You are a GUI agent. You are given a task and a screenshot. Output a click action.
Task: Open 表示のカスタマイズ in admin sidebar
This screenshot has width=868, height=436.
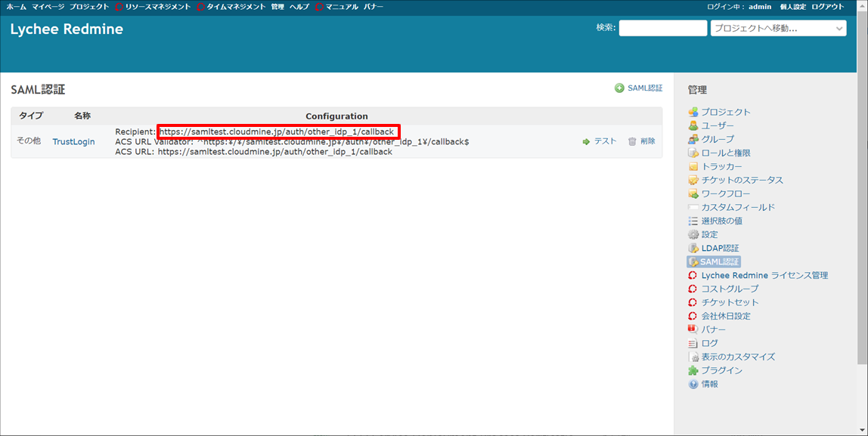[x=738, y=357]
